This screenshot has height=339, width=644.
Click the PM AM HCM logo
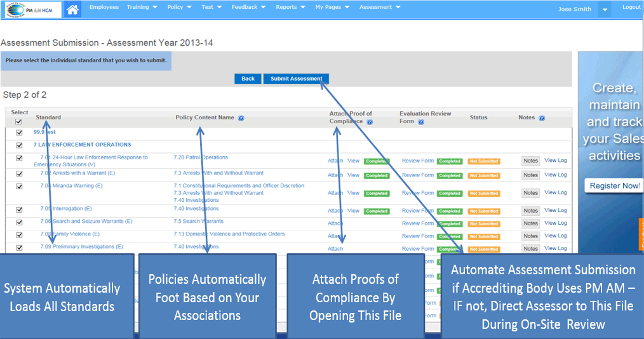pyautogui.click(x=31, y=9)
